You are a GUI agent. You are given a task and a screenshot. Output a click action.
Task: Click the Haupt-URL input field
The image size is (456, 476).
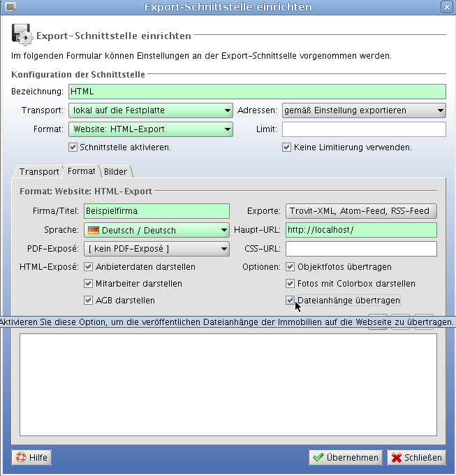pos(361,231)
